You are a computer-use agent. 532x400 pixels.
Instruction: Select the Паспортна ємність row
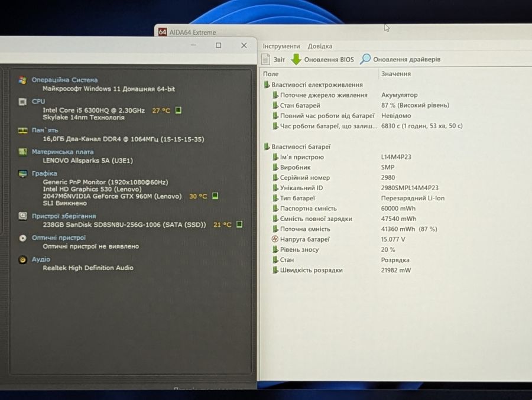(344, 209)
